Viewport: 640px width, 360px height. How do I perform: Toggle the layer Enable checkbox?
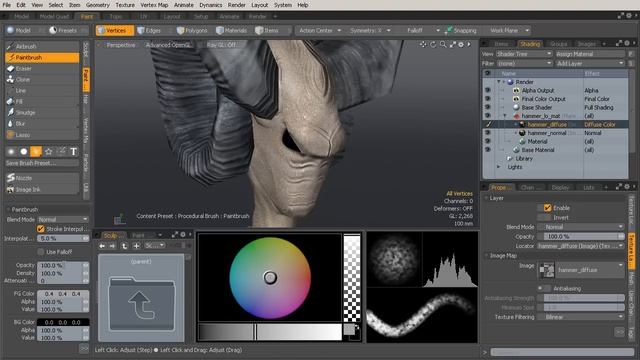547,208
